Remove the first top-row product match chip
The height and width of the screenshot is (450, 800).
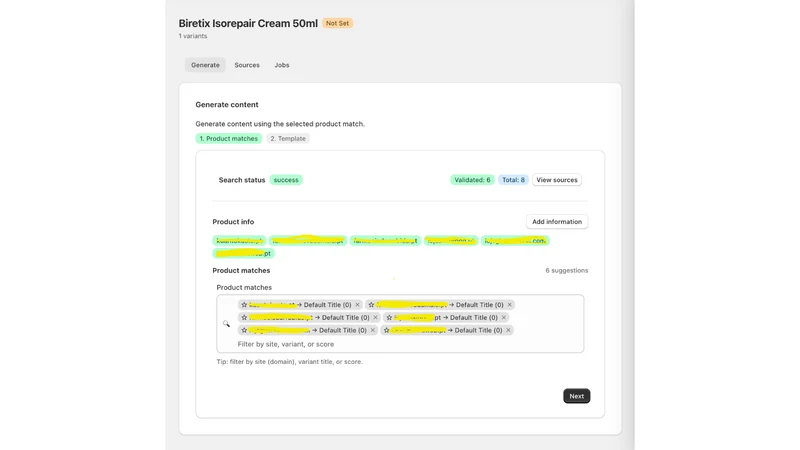click(357, 305)
